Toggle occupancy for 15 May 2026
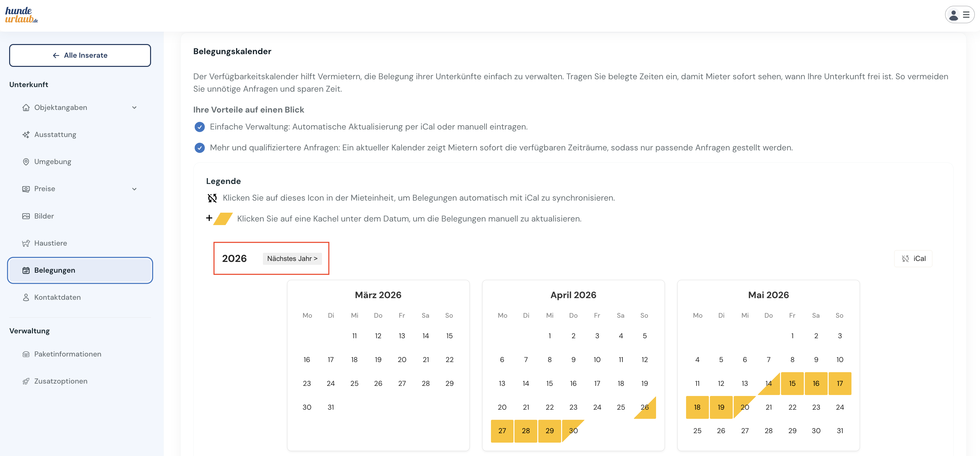Viewport: 980px width, 456px height. pyautogui.click(x=792, y=383)
